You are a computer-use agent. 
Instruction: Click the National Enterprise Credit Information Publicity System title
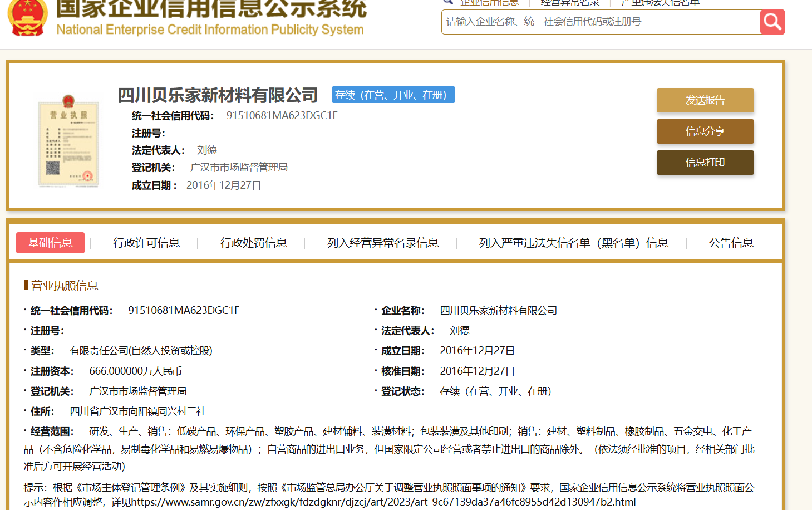[210, 30]
